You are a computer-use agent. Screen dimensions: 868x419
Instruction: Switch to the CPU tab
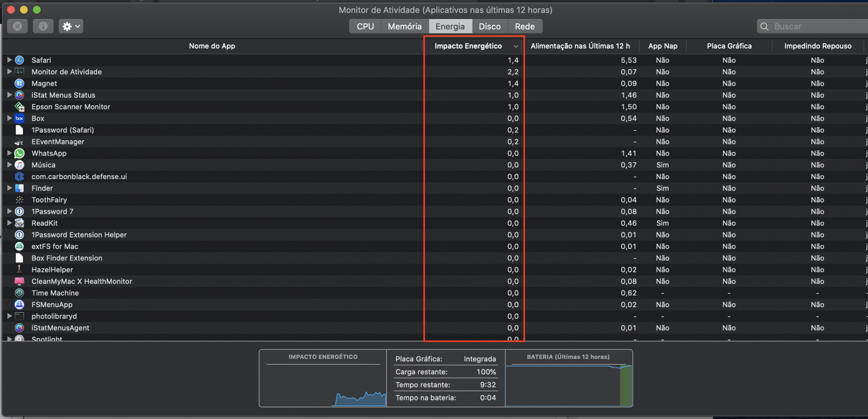click(365, 26)
